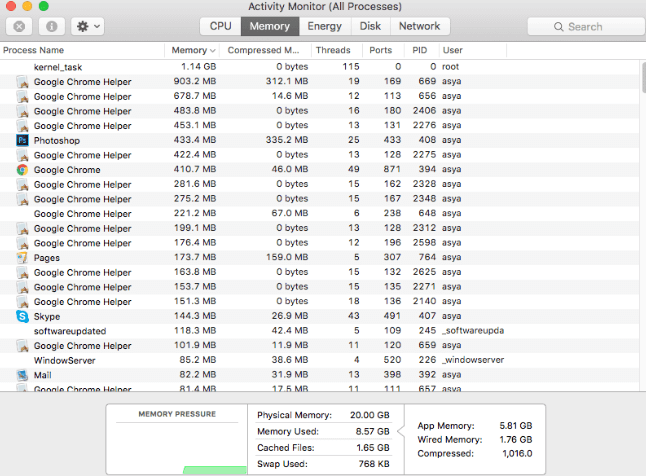Click icon of Chrome Helper using 678.7 MB
Screen dimensions: 646x476
coord(22,96)
